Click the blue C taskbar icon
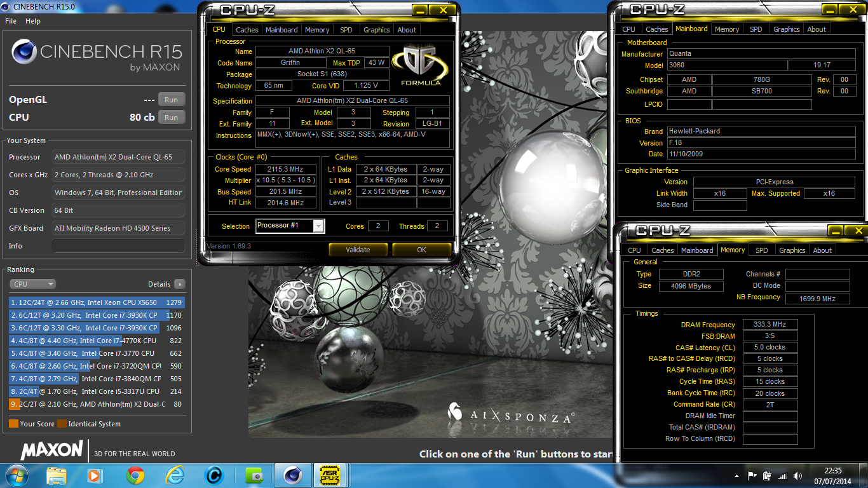 [214, 475]
